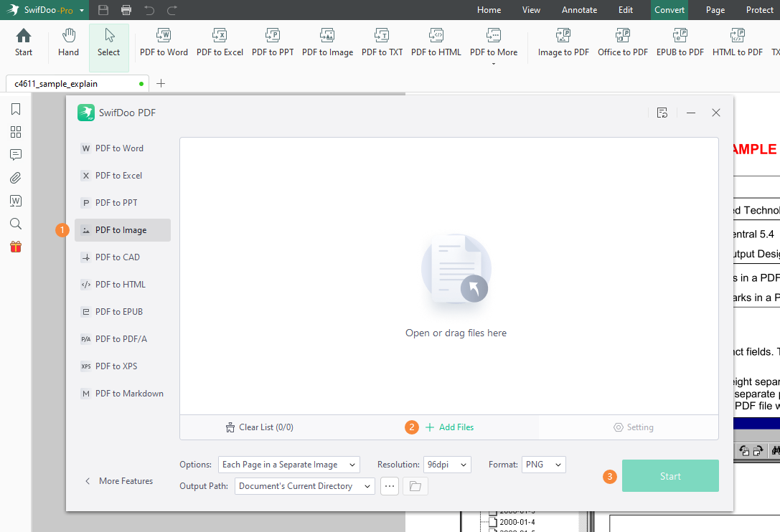The width and height of the screenshot is (780, 532).
Task: Go back to More Features
Action: click(119, 481)
